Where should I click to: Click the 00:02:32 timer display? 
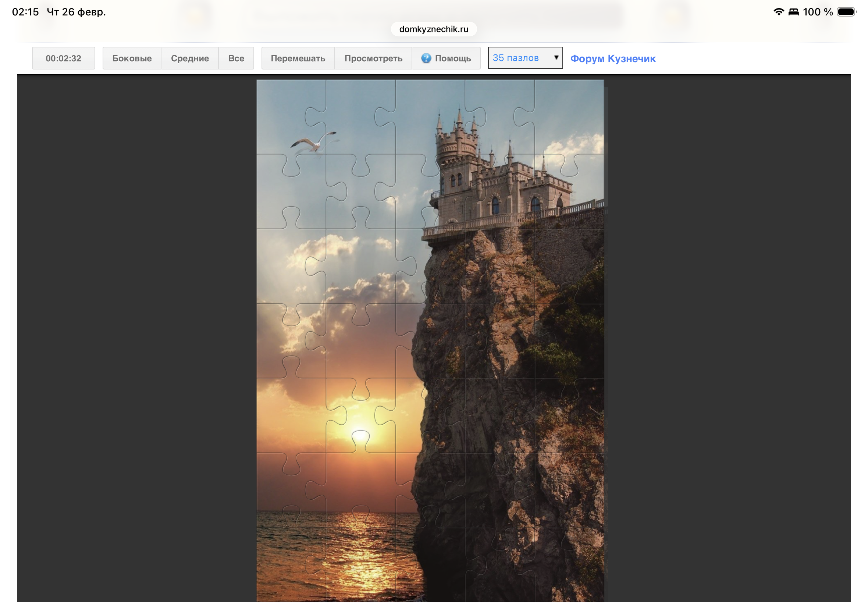[x=63, y=58]
